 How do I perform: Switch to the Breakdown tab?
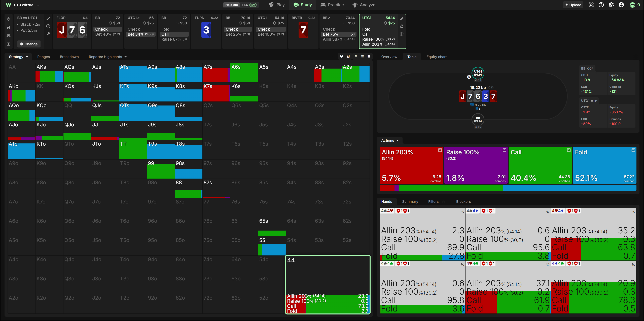[x=69, y=57]
